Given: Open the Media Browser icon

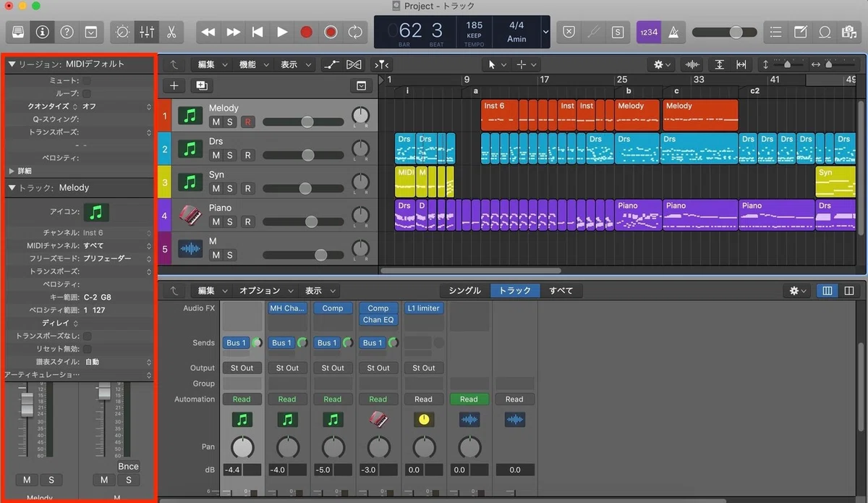Looking at the screenshot, I should (848, 32).
